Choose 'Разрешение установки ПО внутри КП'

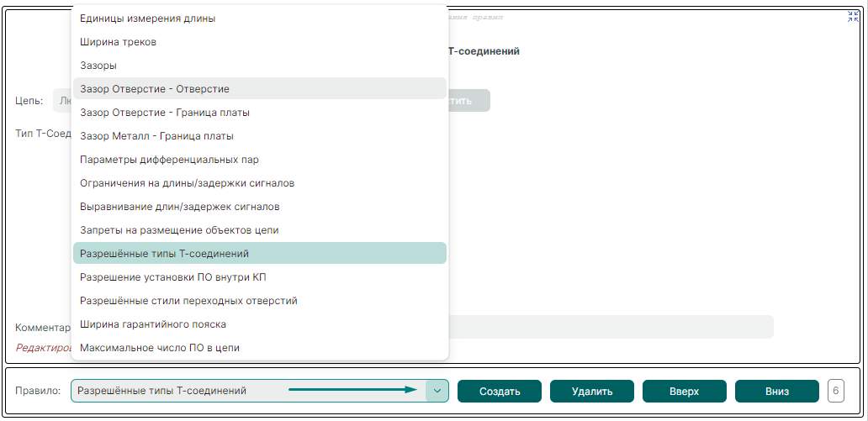pyautogui.click(x=260, y=277)
